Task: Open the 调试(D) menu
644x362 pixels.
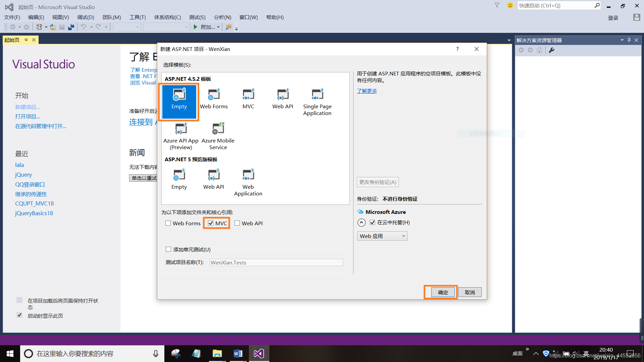Action: tap(86, 17)
